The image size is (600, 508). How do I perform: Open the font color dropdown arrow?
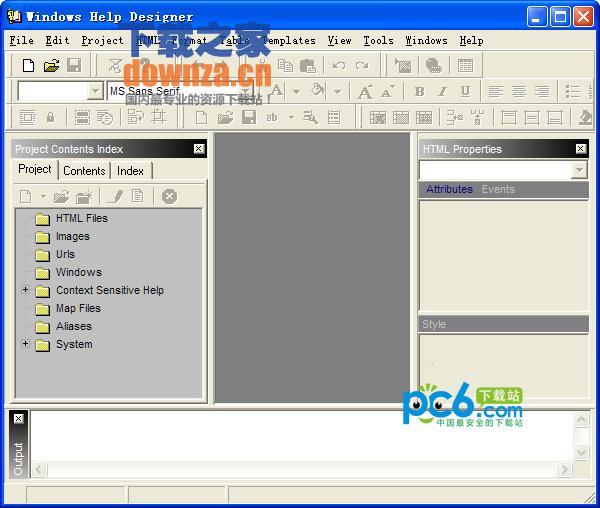pos(296,91)
